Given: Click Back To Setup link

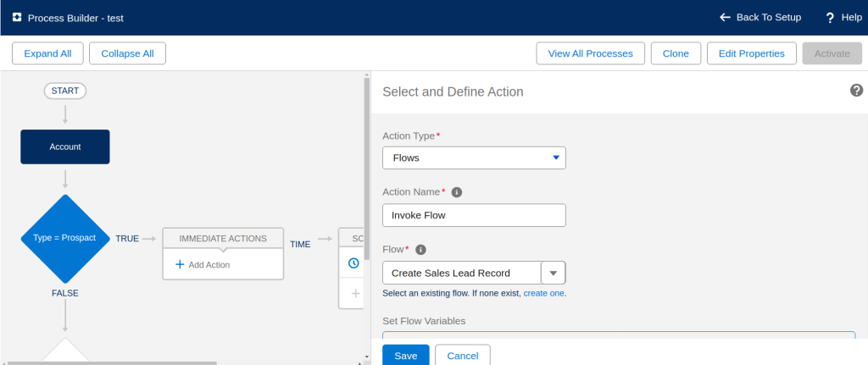Looking at the screenshot, I should coord(768,18).
